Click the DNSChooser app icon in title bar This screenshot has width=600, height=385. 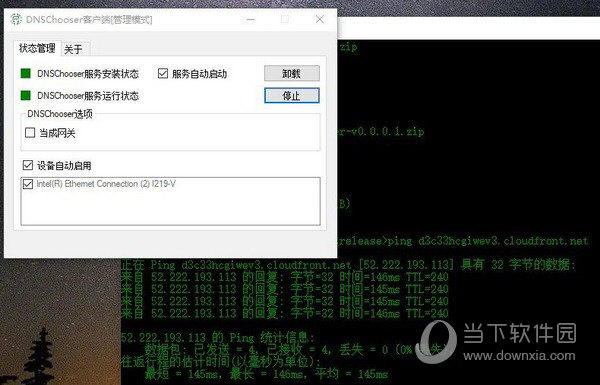pyautogui.click(x=16, y=19)
